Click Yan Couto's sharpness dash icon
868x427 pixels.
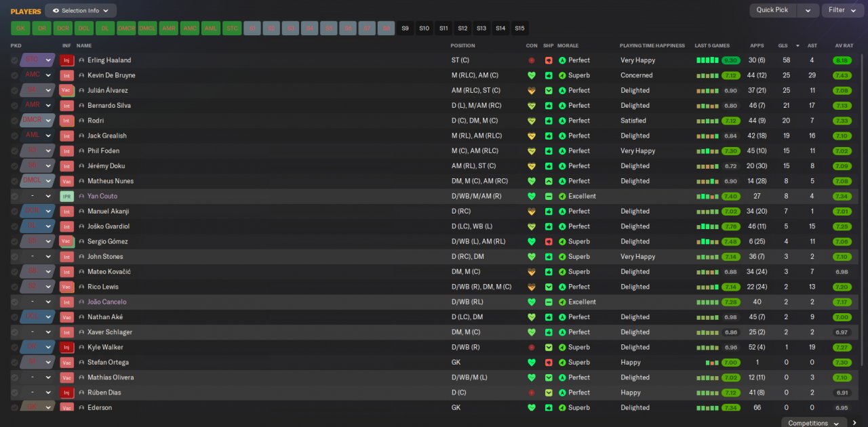pyautogui.click(x=549, y=196)
